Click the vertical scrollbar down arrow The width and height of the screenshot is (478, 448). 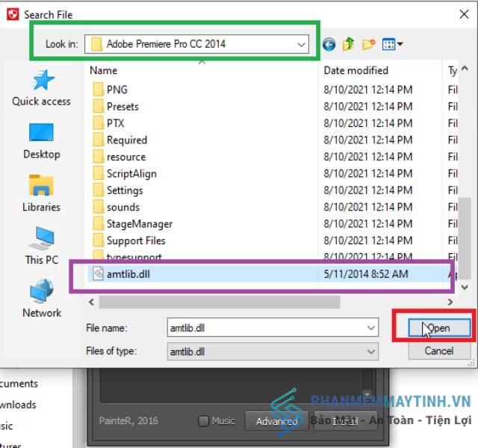[465, 287]
